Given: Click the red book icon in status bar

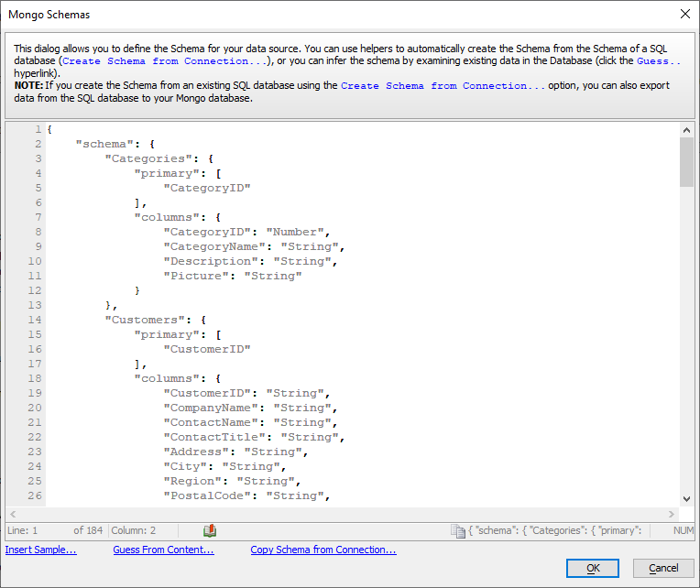Looking at the screenshot, I should (x=210, y=530).
